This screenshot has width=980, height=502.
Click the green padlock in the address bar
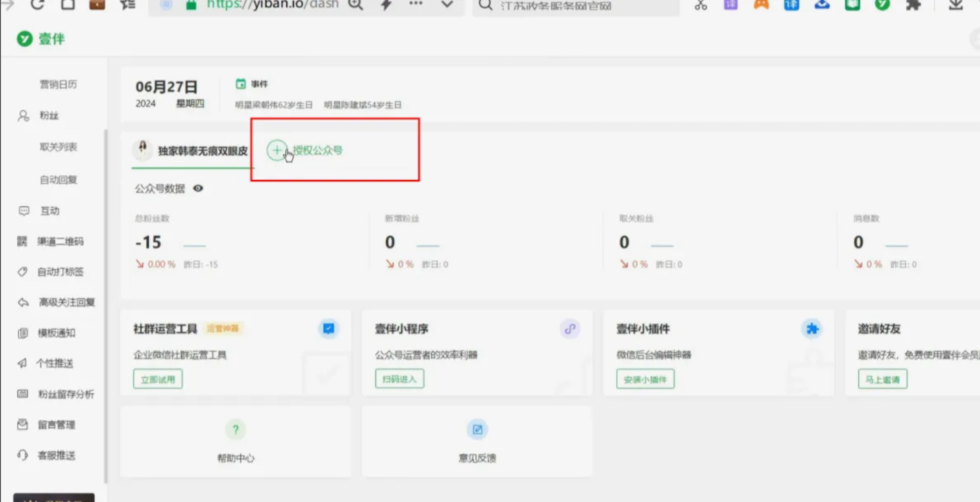tap(192, 5)
